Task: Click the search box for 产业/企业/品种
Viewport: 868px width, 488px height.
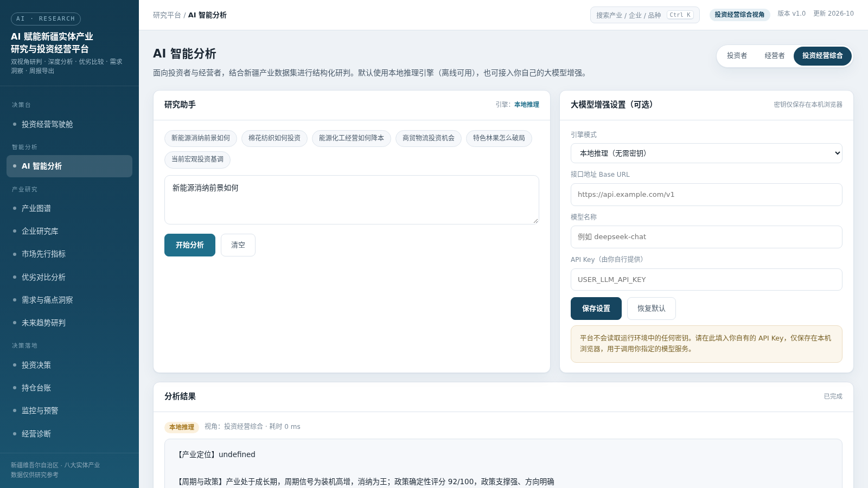Action: click(645, 15)
